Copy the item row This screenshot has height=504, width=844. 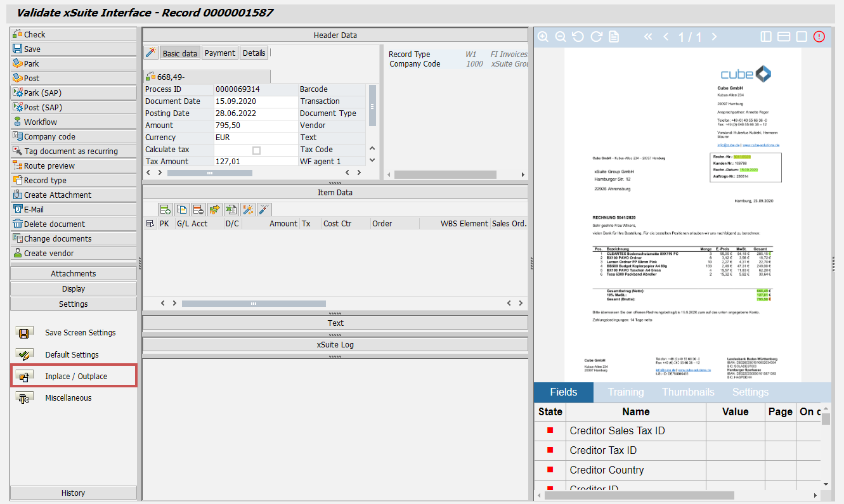182,209
